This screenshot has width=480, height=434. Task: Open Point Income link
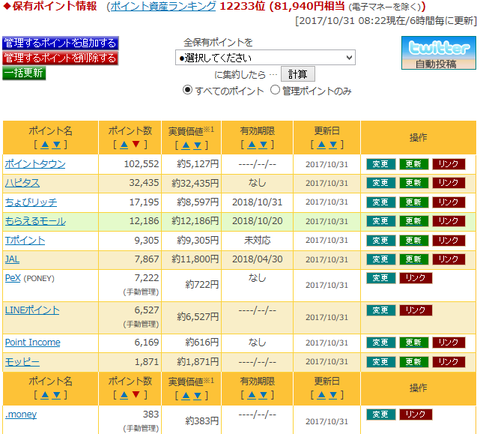coord(33,342)
